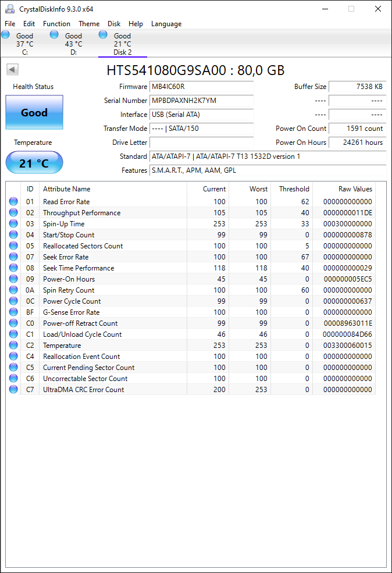Switch to the Disk 2 tab
392x573 pixels.
pyautogui.click(x=122, y=44)
